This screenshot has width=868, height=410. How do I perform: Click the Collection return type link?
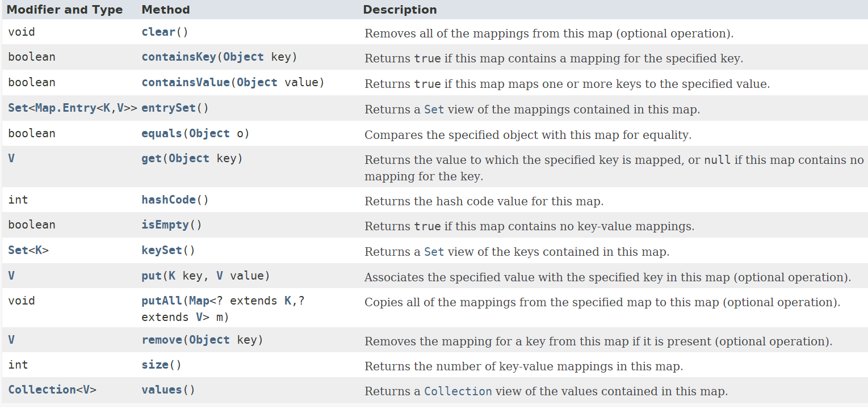tap(42, 390)
